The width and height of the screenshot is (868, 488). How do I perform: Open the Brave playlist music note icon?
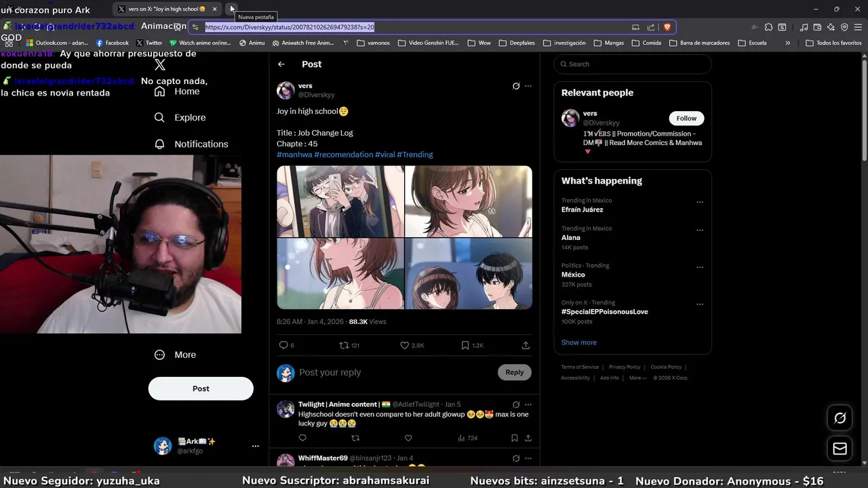pyautogui.click(x=804, y=27)
